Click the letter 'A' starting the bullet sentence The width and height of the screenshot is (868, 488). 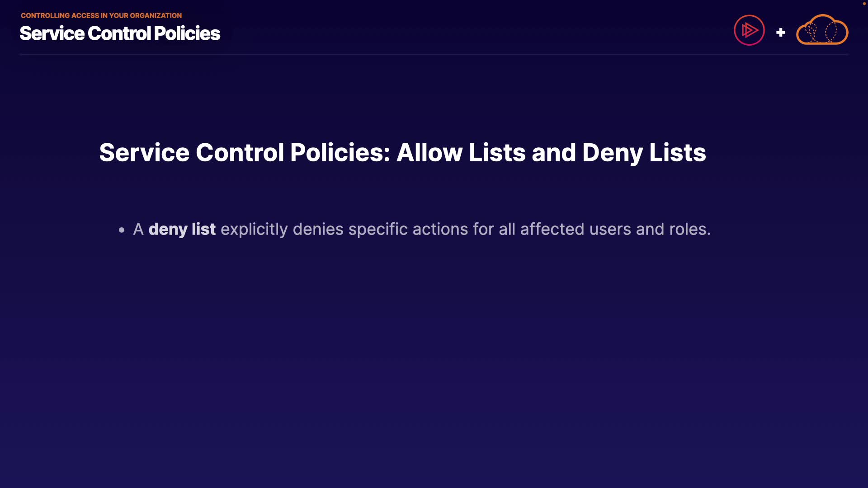pos(138,229)
